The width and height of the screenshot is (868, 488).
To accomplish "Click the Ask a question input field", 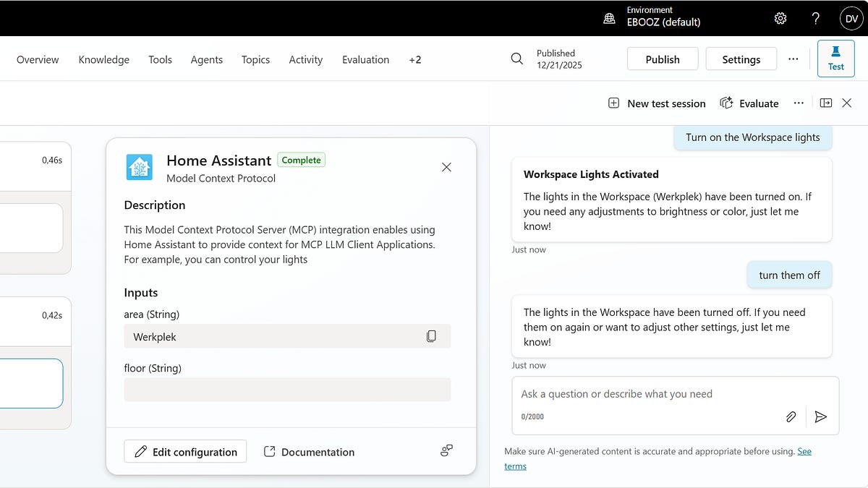I will (x=675, y=406).
